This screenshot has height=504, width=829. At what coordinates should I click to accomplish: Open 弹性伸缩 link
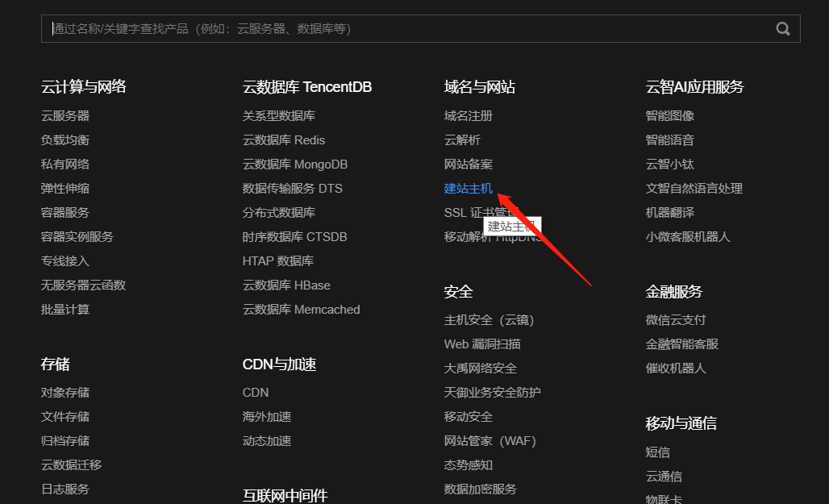65,188
